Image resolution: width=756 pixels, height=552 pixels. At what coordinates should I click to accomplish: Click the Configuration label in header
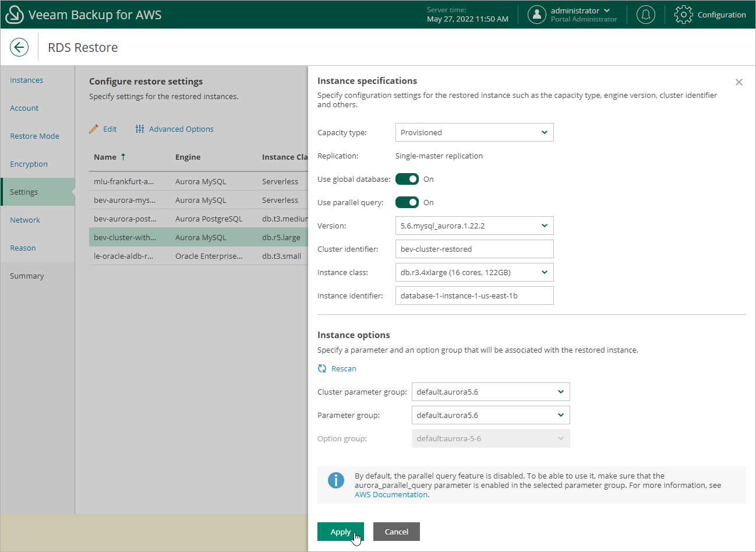coord(722,15)
